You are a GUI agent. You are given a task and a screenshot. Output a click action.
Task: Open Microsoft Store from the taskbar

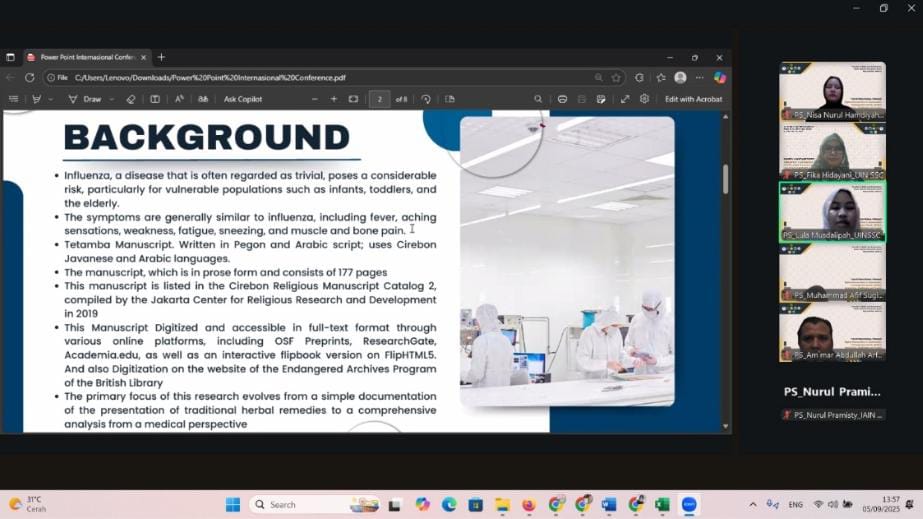point(476,504)
